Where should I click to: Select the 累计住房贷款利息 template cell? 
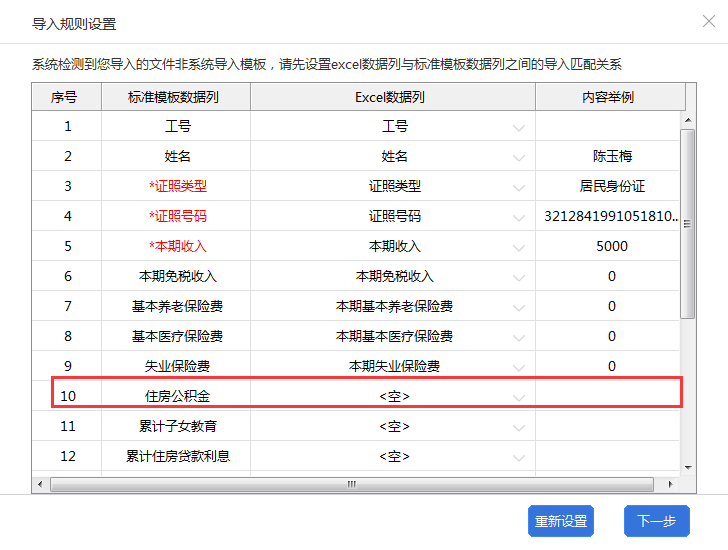coord(176,456)
